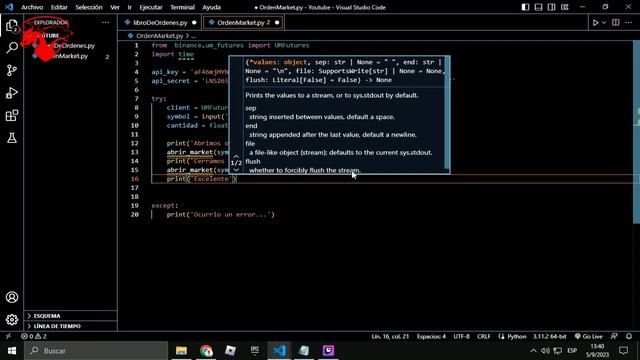Screen dimensions: 640x360
Task: Open the Explorer panel ellipsis menu
Action: (x=105, y=23)
